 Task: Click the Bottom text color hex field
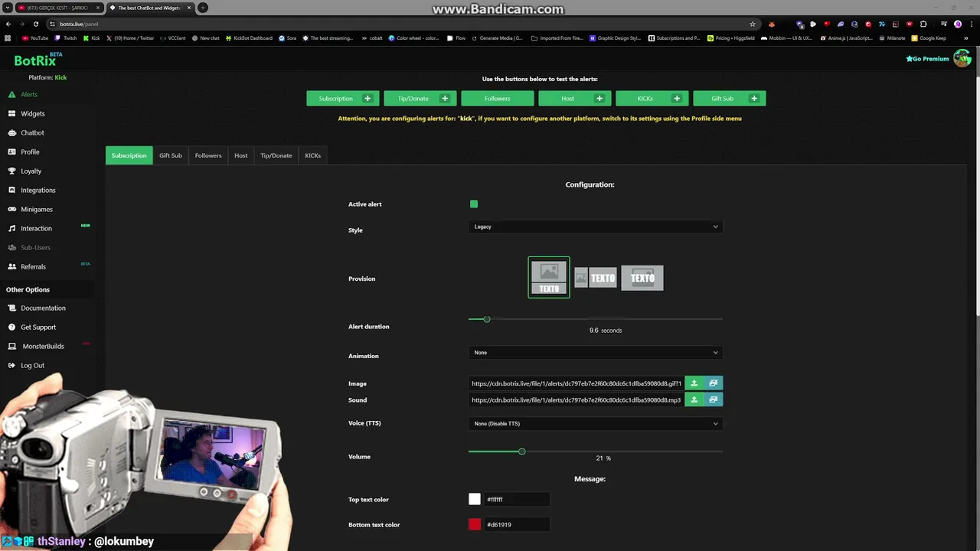click(x=517, y=524)
